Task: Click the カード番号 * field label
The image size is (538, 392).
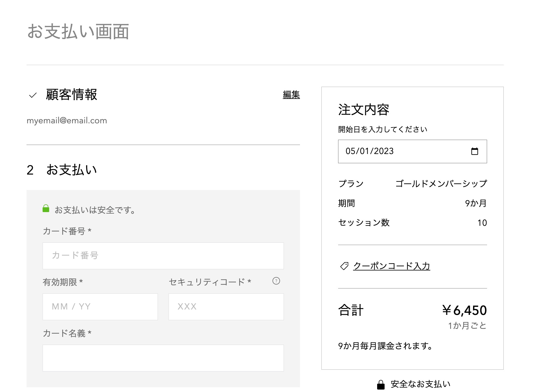Action: click(x=67, y=231)
